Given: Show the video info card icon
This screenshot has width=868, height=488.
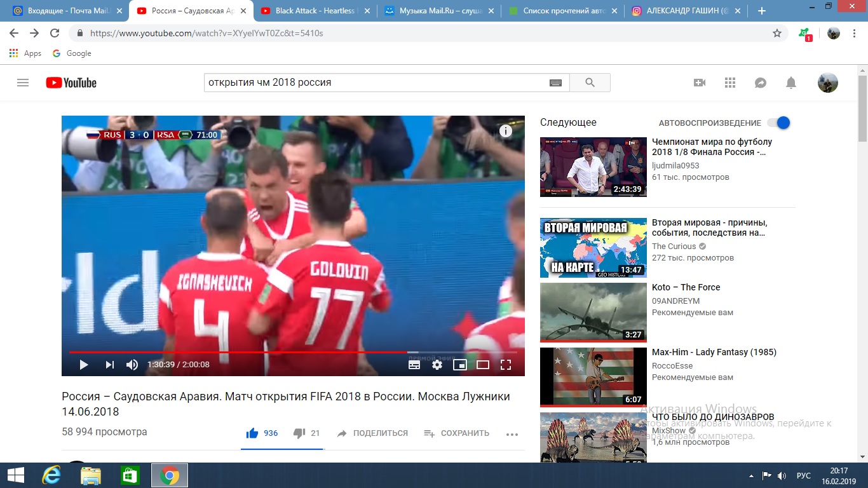Looking at the screenshot, I should [506, 131].
